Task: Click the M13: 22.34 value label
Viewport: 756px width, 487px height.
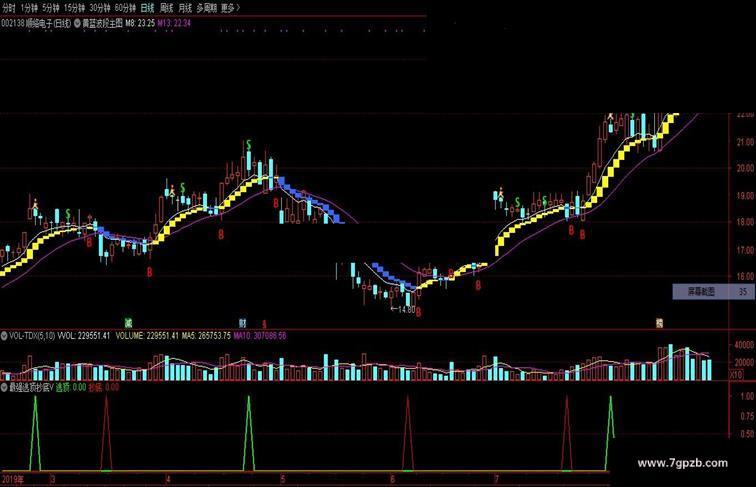Action: point(174,23)
